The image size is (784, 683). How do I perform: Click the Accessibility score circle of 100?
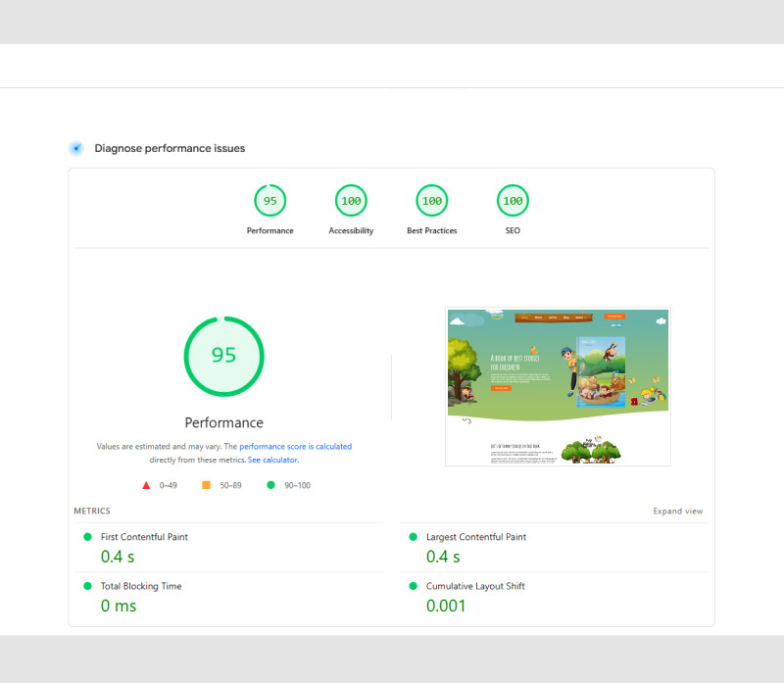[x=351, y=200]
